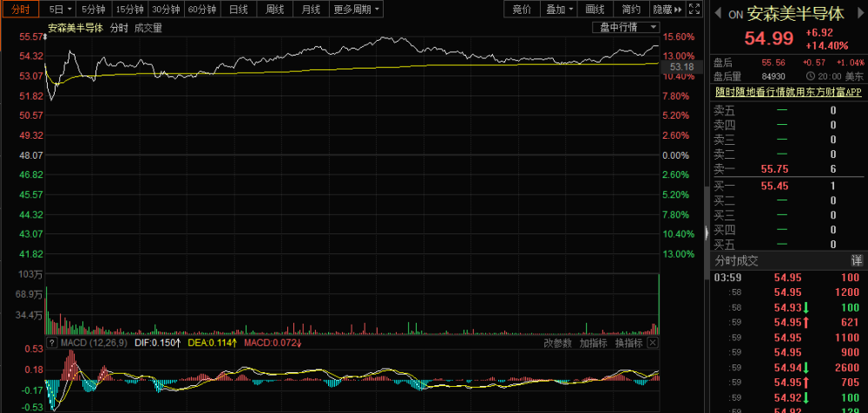Click the sort arrows near 55.57
868x413 pixels.
[45, 36]
